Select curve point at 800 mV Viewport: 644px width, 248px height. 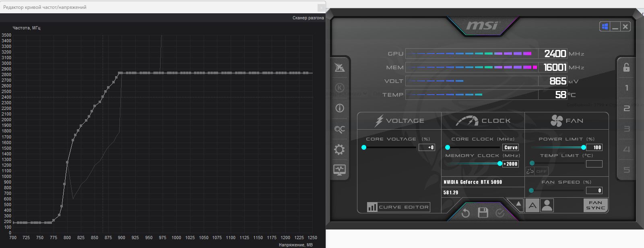coord(67,162)
